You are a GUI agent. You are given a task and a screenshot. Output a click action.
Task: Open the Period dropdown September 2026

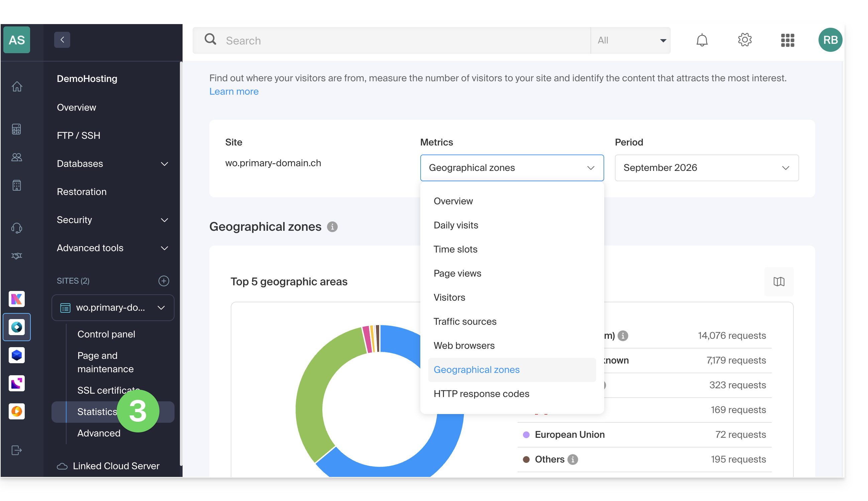(707, 168)
